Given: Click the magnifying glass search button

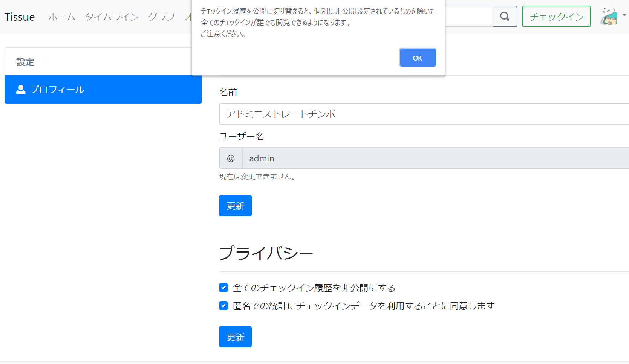Looking at the screenshot, I should coord(505,17).
